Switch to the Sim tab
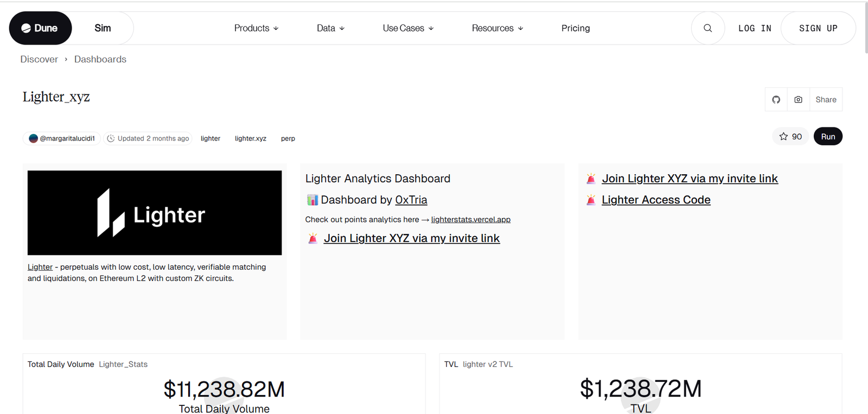The height and width of the screenshot is (414, 868). tap(103, 28)
